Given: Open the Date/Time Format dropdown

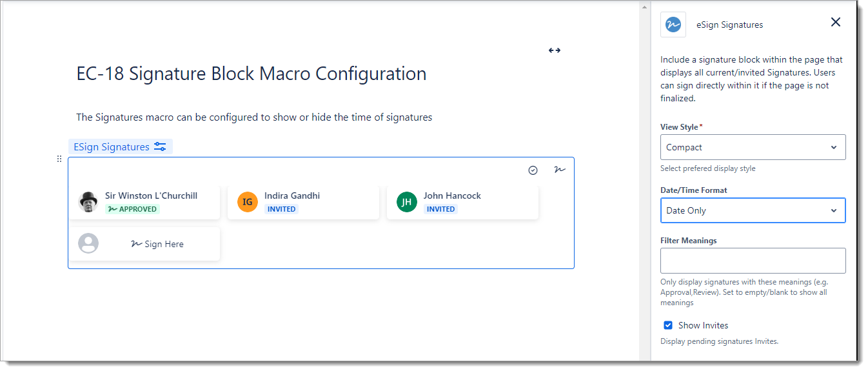Looking at the screenshot, I should [x=753, y=210].
